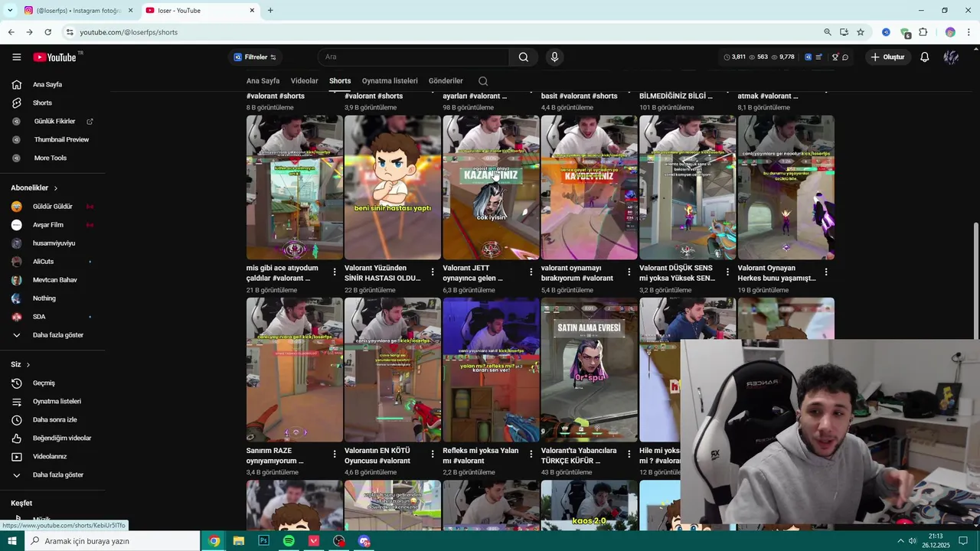Bookmark this page with star icon

[861, 32]
